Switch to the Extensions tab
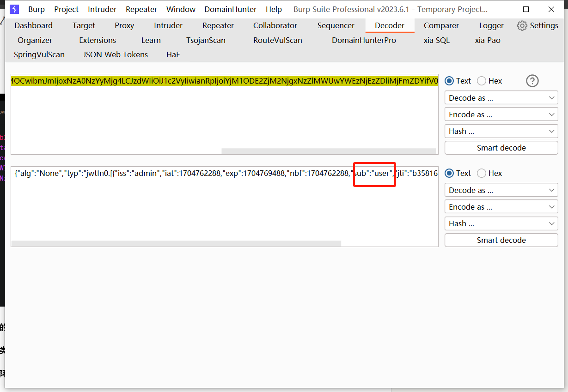Image resolution: width=568 pixels, height=392 pixels. coord(98,41)
